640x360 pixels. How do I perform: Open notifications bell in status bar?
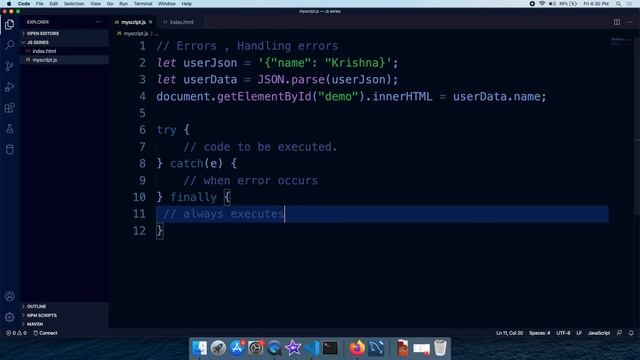631,333
